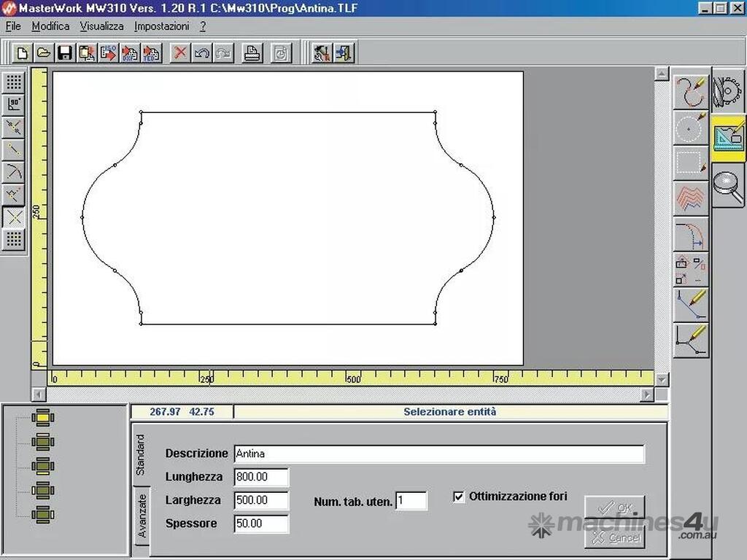Click the vertical scrollbar down arrow
The height and width of the screenshot is (560, 747).
coord(661,379)
